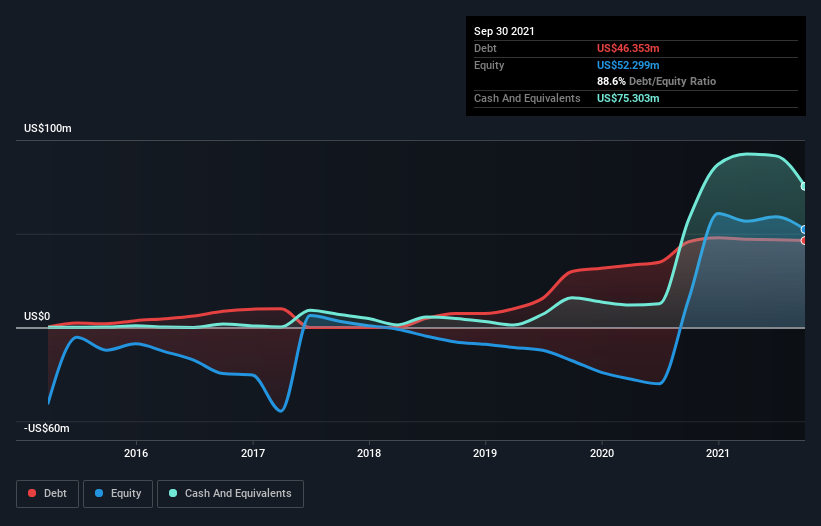Click the US$75.303m cash value
Image resolution: width=821 pixels, height=526 pixels.
tap(628, 98)
